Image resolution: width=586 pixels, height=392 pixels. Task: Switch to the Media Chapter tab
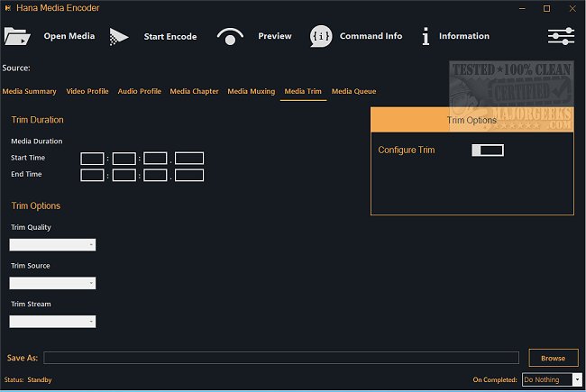pos(195,91)
